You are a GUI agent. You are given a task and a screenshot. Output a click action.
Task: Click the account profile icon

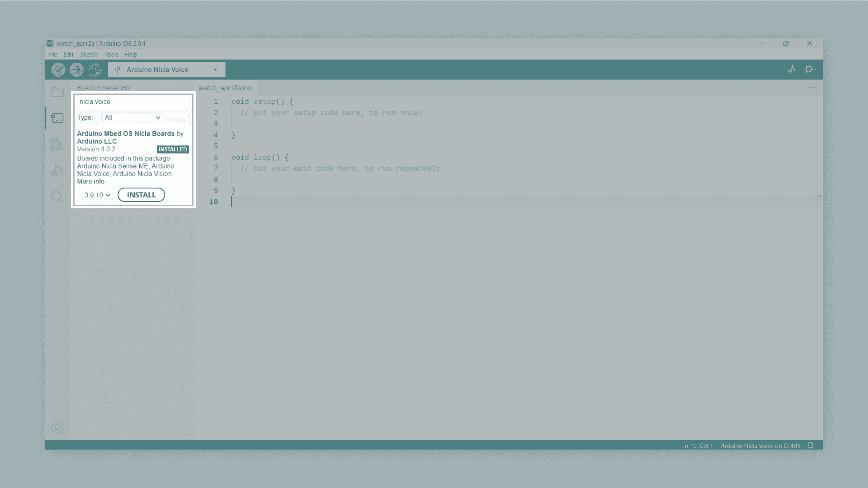pyautogui.click(x=57, y=428)
